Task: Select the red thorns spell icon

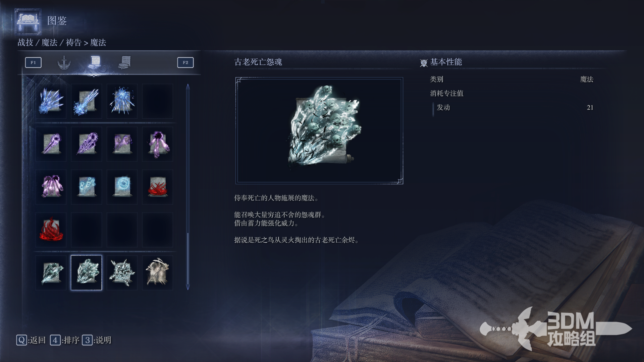Action: (158, 187)
